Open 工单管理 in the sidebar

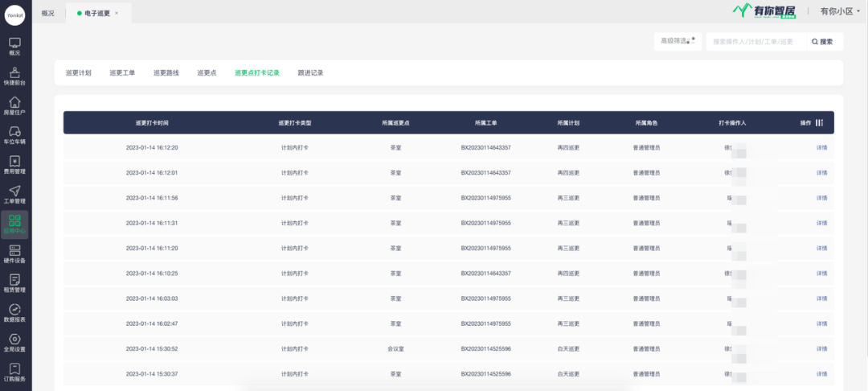click(14, 195)
